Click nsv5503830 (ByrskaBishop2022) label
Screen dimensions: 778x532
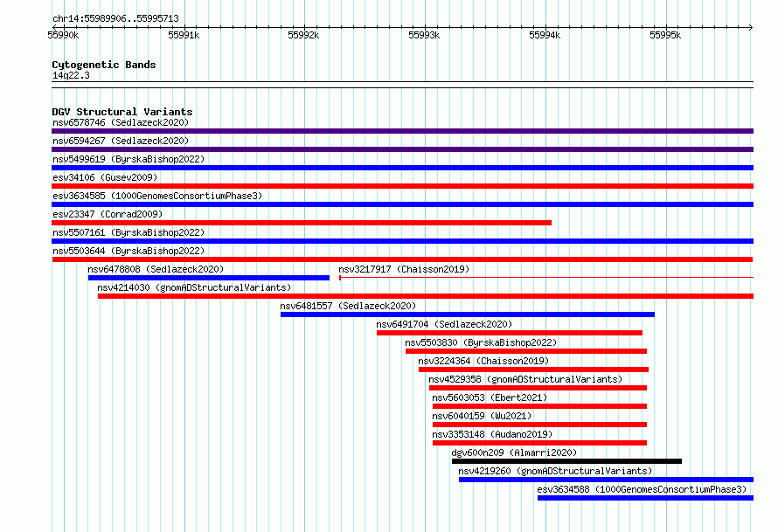pyautogui.click(x=481, y=342)
